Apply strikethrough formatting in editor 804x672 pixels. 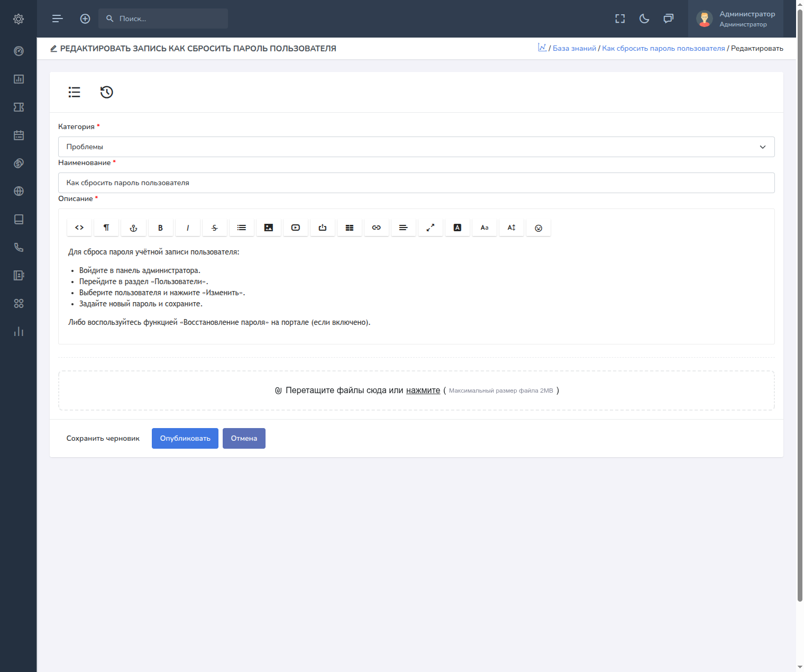[x=215, y=228]
